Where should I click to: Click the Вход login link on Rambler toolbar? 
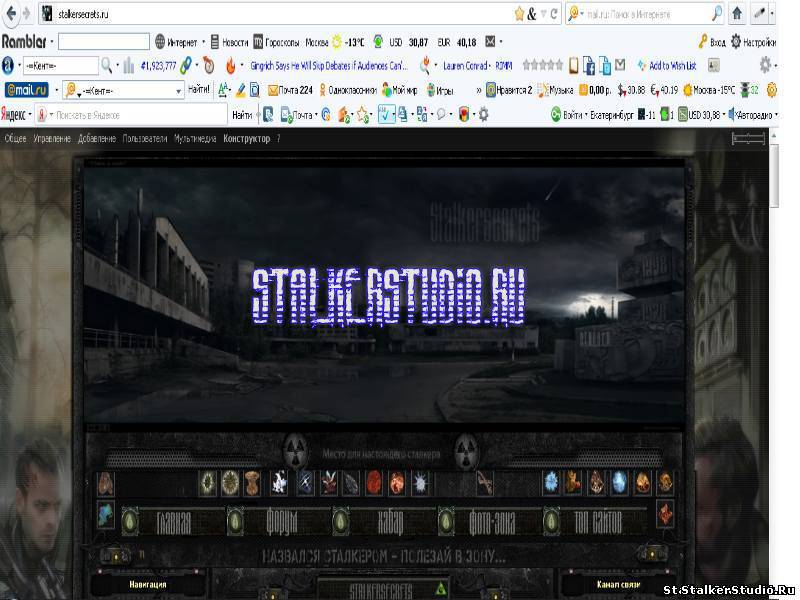(712, 42)
